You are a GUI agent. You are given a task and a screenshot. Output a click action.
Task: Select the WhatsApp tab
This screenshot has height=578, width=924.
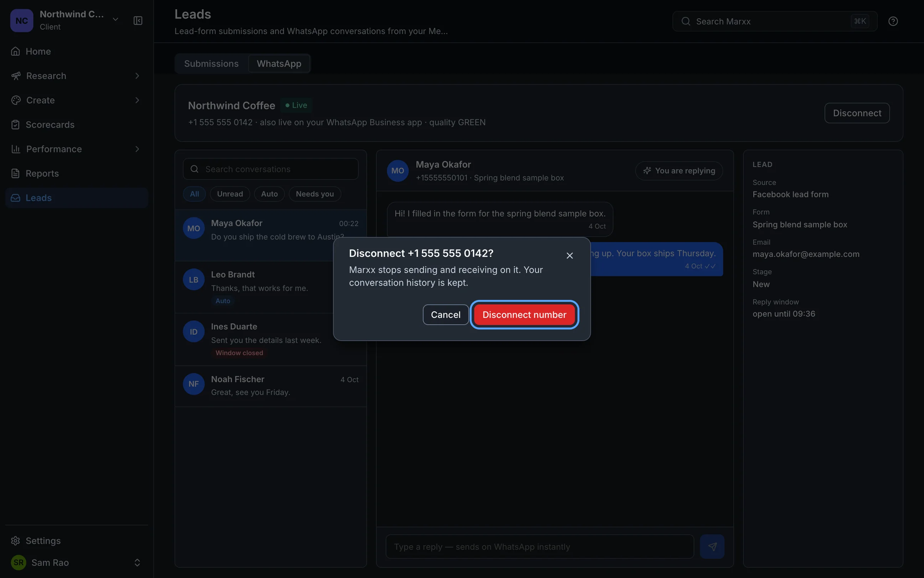tap(279, 64)
